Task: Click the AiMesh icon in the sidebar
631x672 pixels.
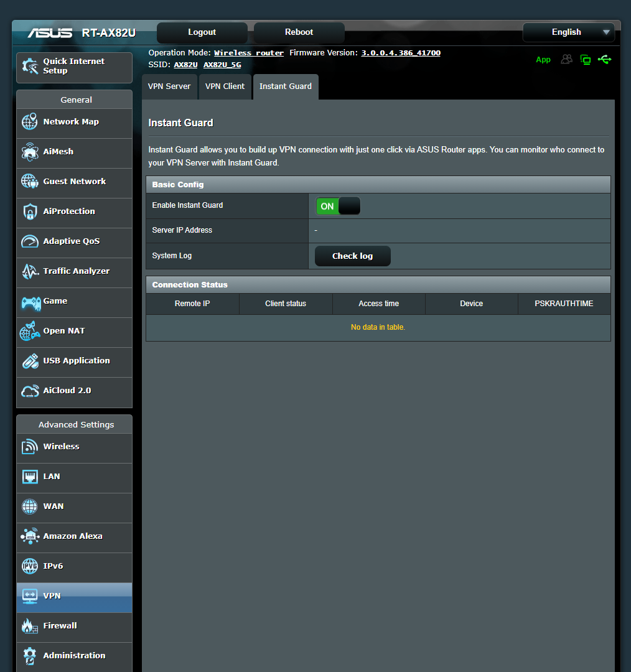Action: (30, 152)
